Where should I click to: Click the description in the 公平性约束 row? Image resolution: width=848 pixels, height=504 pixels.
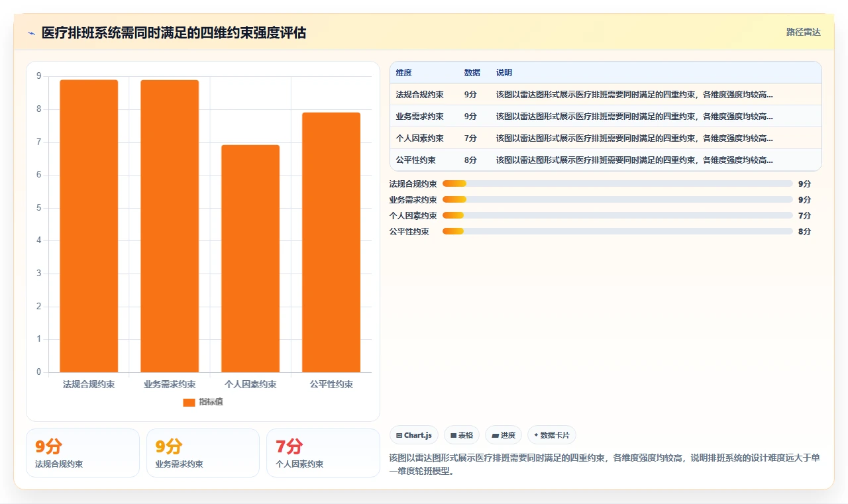point(634,160)
